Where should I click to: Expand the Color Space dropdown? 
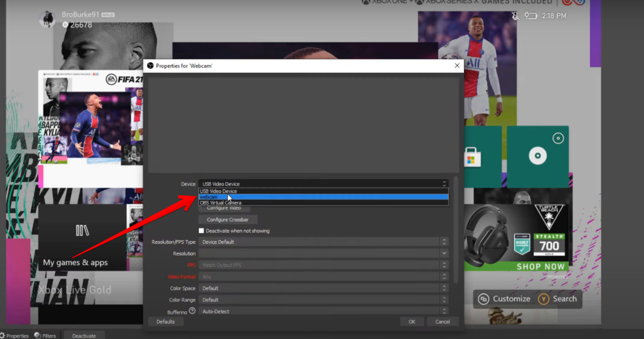323,288
